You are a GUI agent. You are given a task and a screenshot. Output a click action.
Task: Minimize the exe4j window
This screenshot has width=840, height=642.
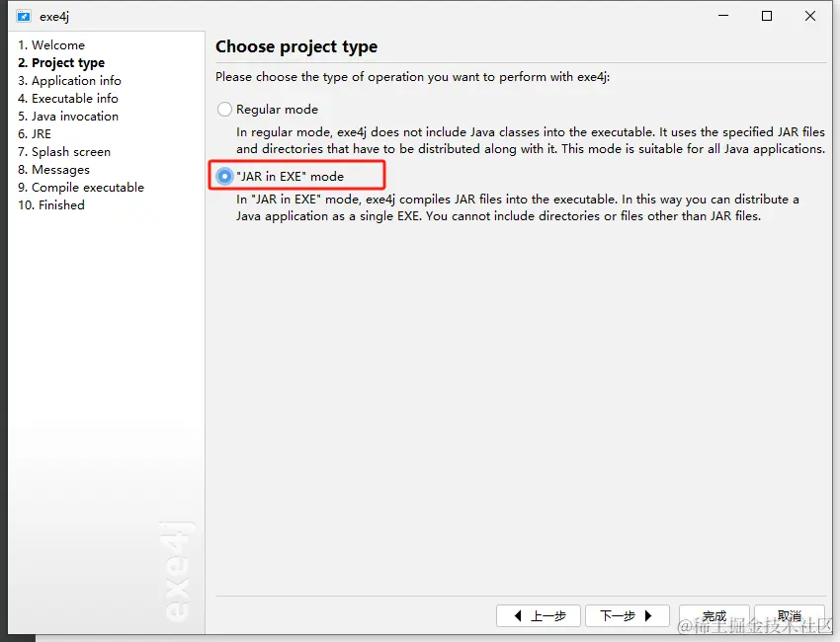coord(723,16)
